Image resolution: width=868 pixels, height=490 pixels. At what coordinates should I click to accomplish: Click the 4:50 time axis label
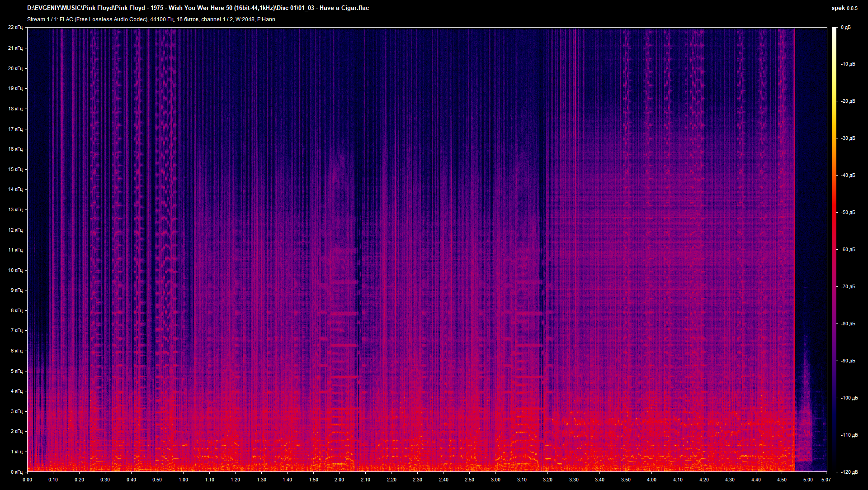point(782,480)
